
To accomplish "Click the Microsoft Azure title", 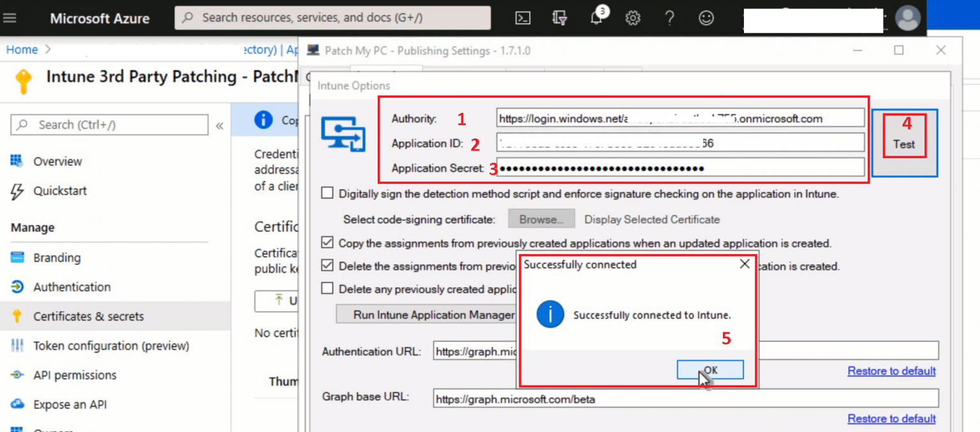I will (100, 19).
